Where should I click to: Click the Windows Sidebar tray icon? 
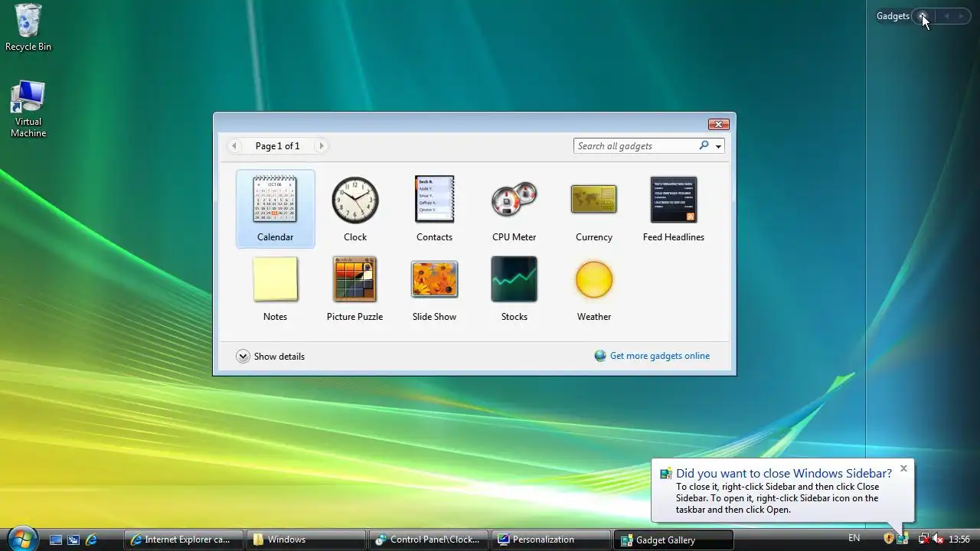click(903, 539)
